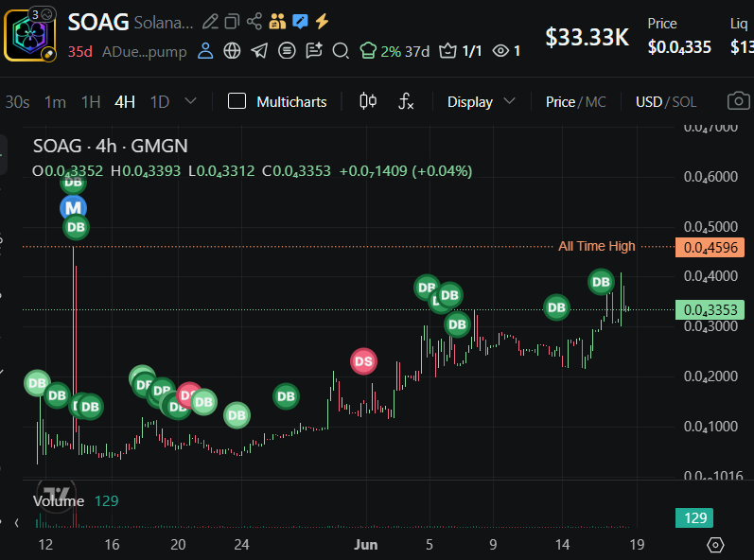Image resolution: width=754 pixels, height=560 pixels.
Task: Open the website globe icon
Action: click(233, 50)
